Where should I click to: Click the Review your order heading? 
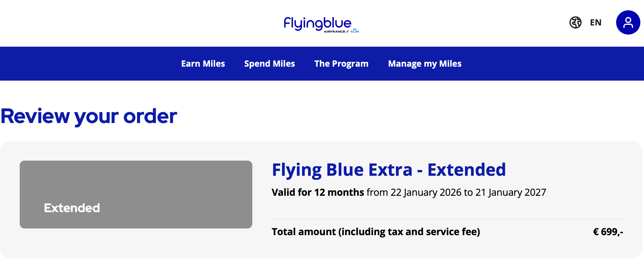89,116
